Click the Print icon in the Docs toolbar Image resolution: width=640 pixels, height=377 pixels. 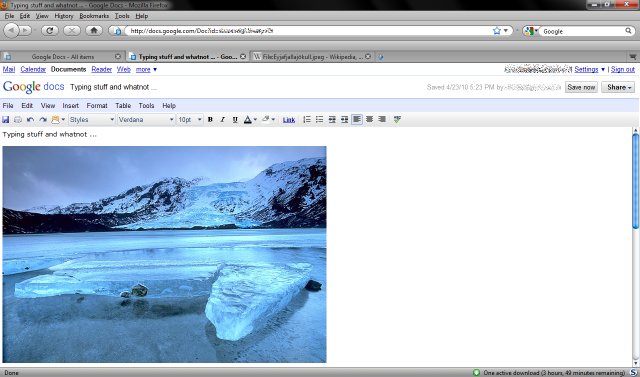coord(18,120)
